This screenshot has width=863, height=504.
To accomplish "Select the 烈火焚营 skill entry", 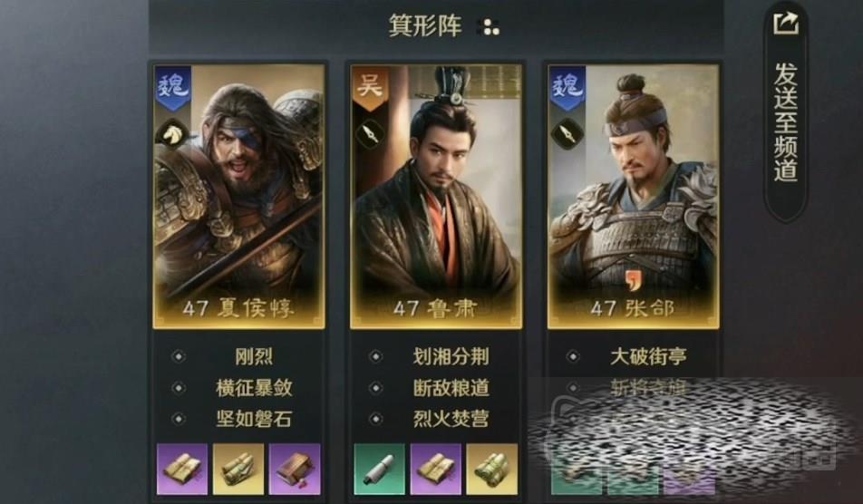I will [451, 419].
